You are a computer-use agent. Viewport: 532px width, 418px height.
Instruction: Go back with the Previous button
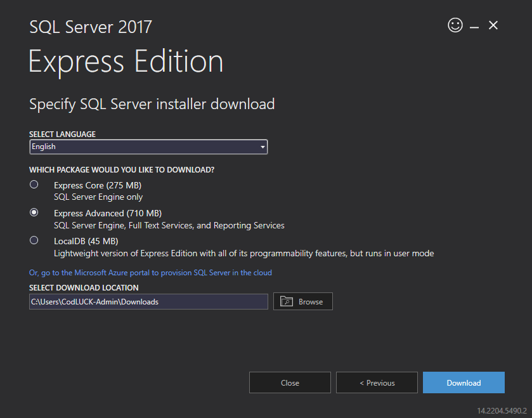tap(377, 382)
